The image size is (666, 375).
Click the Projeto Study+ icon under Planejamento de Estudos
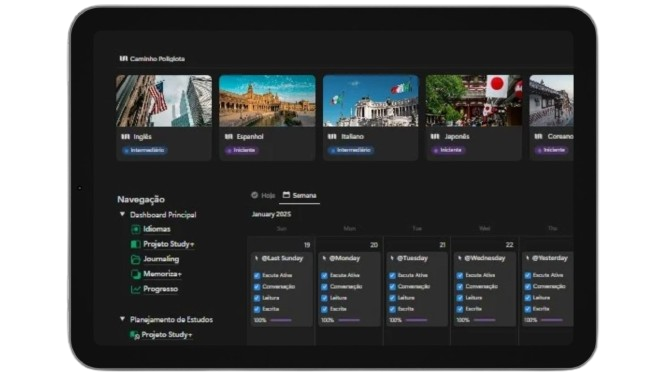[134, 335]
